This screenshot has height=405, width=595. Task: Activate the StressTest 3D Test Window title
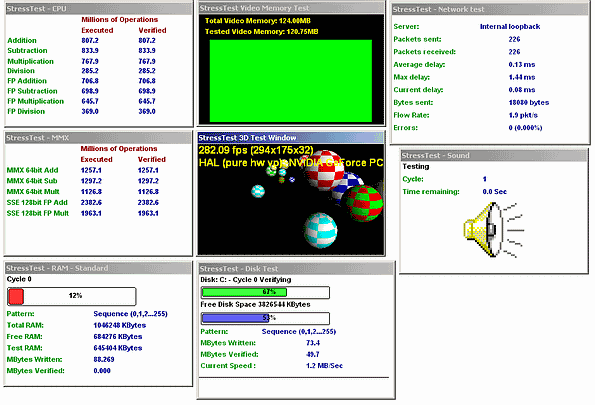tap(291, 138)
